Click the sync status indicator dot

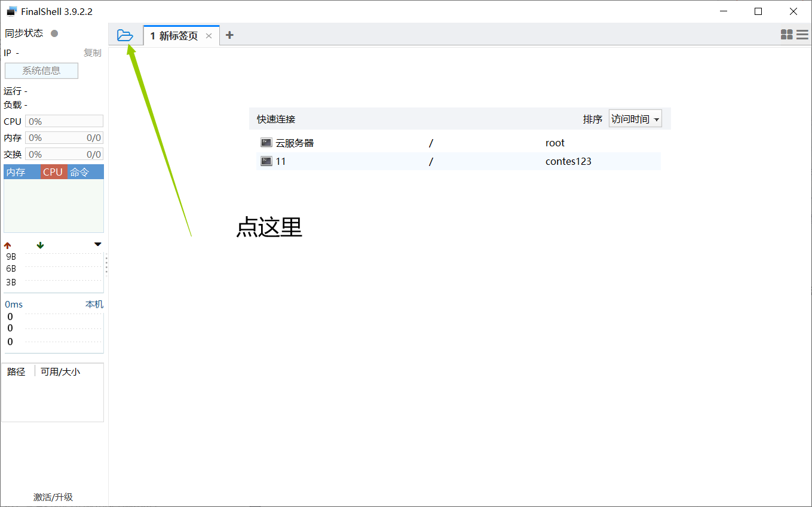click(x=54, y=33)
